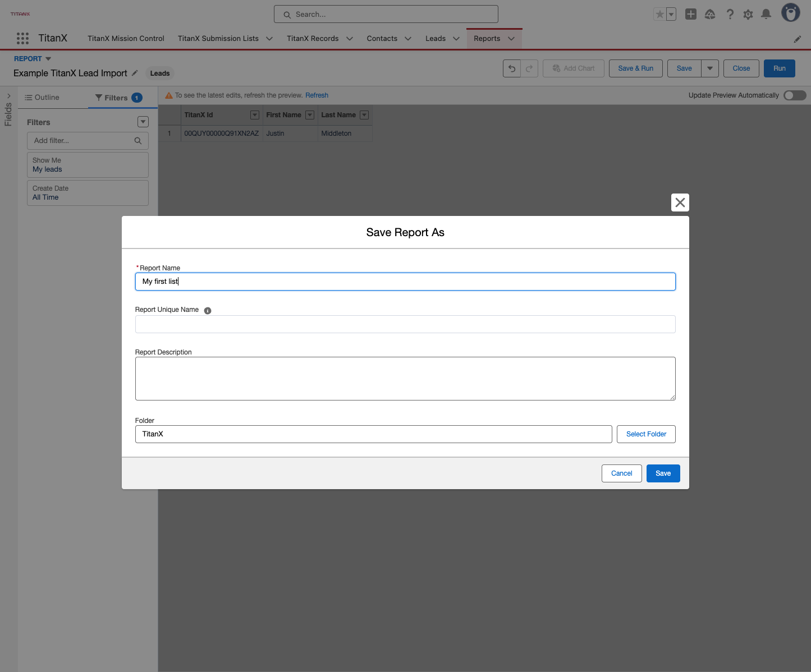Image resolution: width=811 pixels, height=672 pixels.
Task: Click the redo arrow button
Action: pos(529,68)
